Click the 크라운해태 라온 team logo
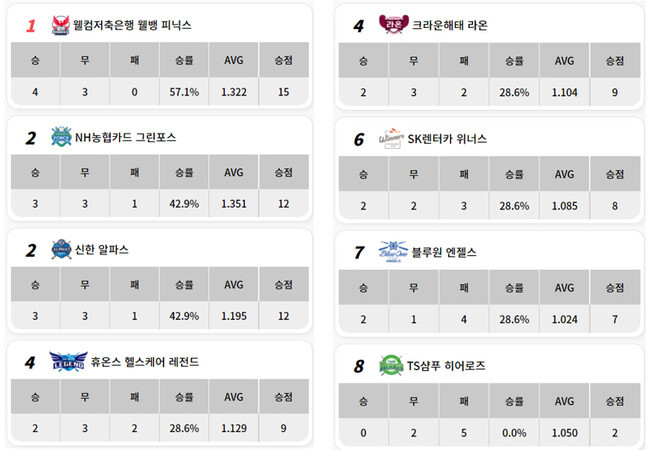This screenshot has height=450, width=649. click(392, 24)
